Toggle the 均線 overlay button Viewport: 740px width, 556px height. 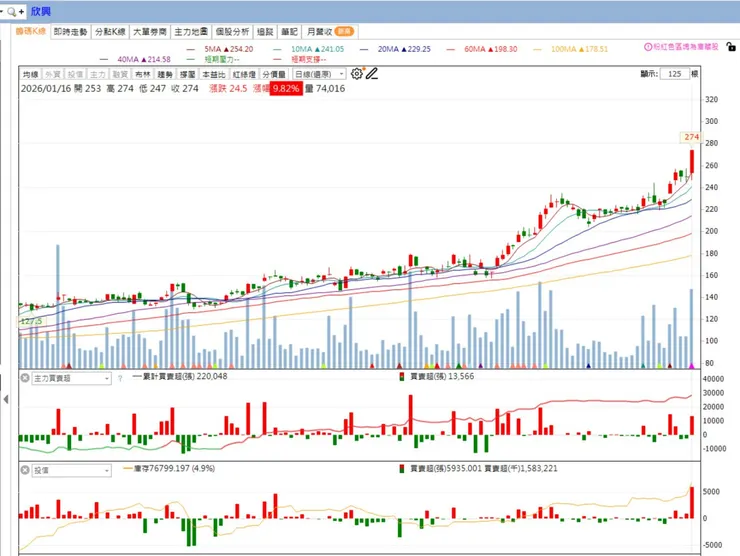click(31, 74)
